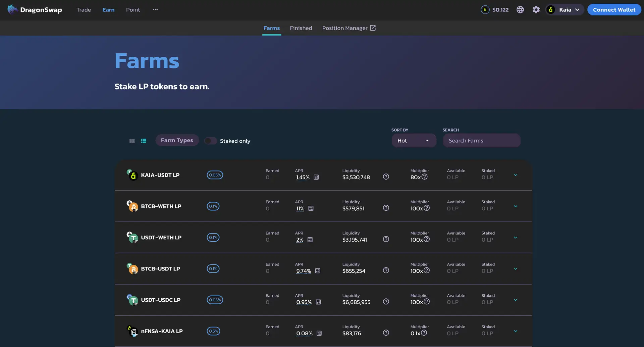Open the Sort By Hot dropdown
Viewport: 644px width, 347px height.
[x=414, y=141]
